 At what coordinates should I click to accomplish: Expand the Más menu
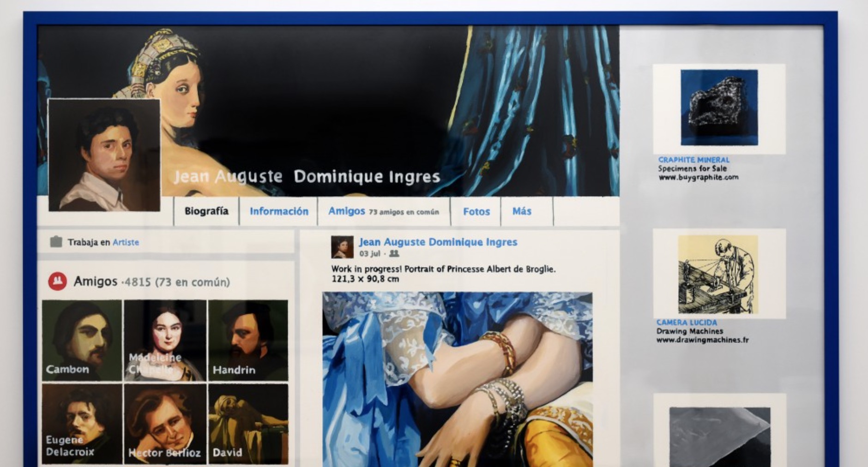(522, 211)
